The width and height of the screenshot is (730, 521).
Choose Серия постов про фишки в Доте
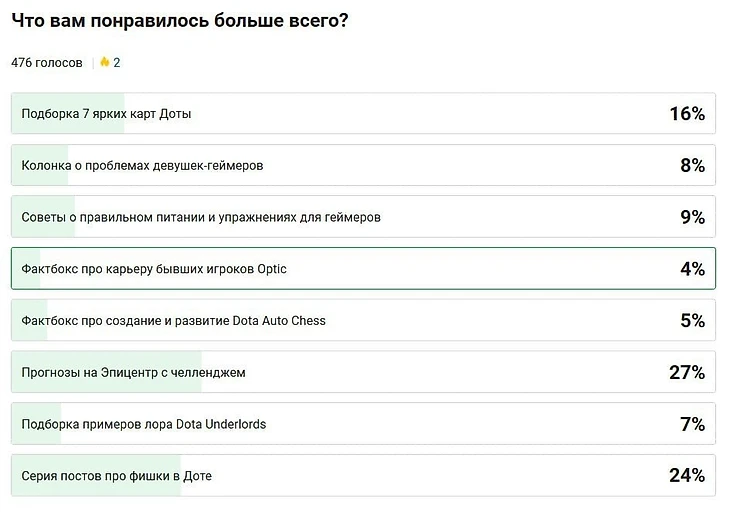[x=116, y=476]
